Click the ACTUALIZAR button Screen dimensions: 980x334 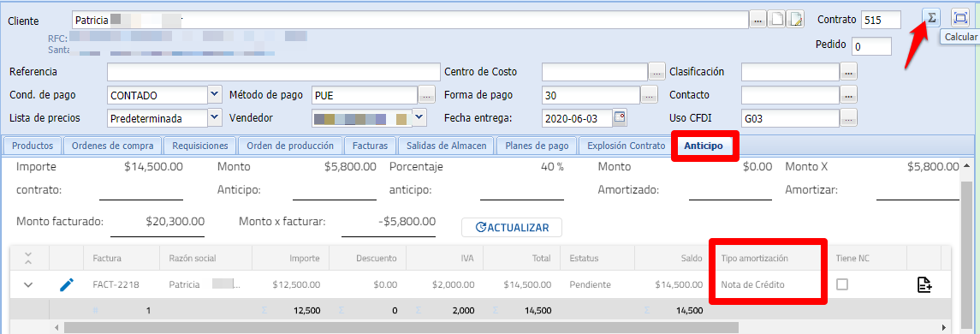pyautogui.click(x=512, y=228)
